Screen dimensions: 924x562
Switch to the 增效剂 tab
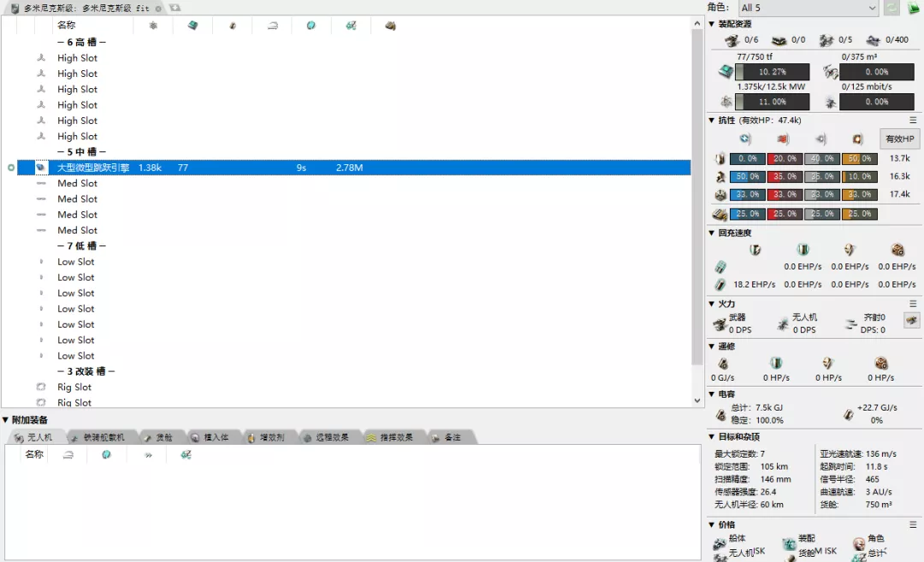click(x=266, y=437)
